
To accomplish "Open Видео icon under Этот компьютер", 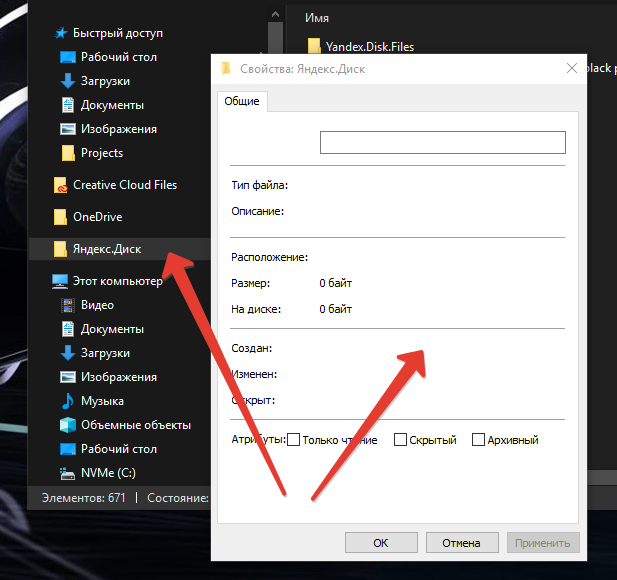I will point(68,305).
